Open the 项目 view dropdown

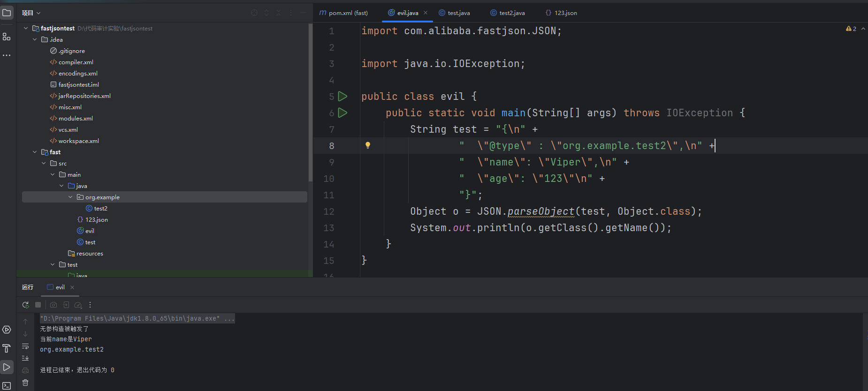[31, 13]
